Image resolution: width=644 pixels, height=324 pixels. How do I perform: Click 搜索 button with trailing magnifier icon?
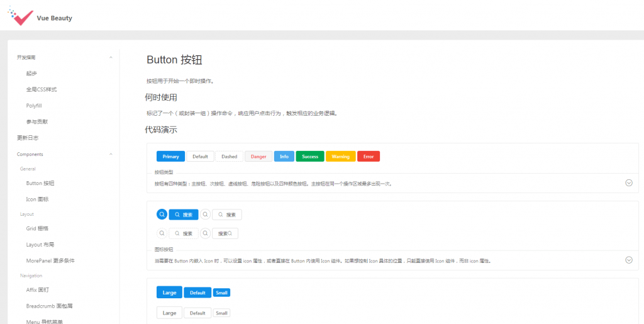[x=225, y=233]
